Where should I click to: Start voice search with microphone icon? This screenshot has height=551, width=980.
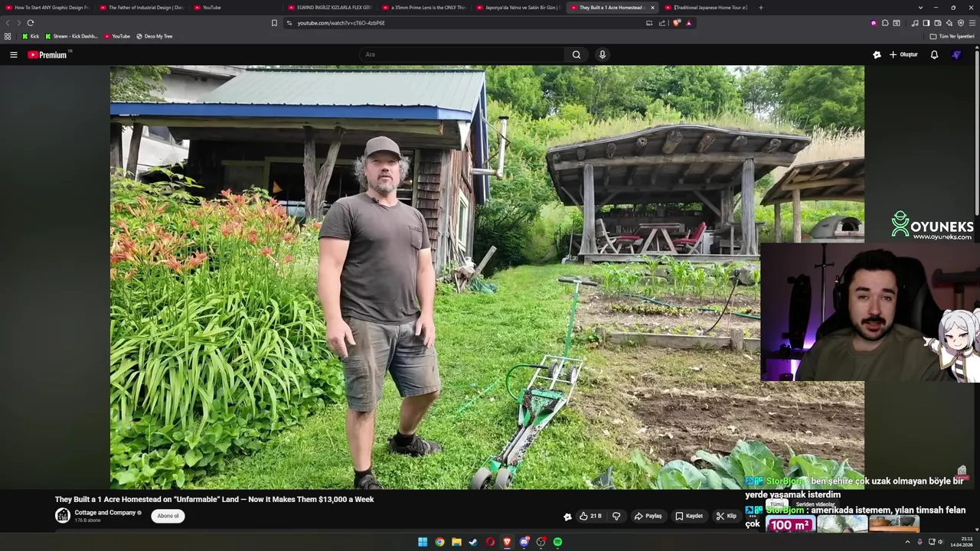pos(603,54)
